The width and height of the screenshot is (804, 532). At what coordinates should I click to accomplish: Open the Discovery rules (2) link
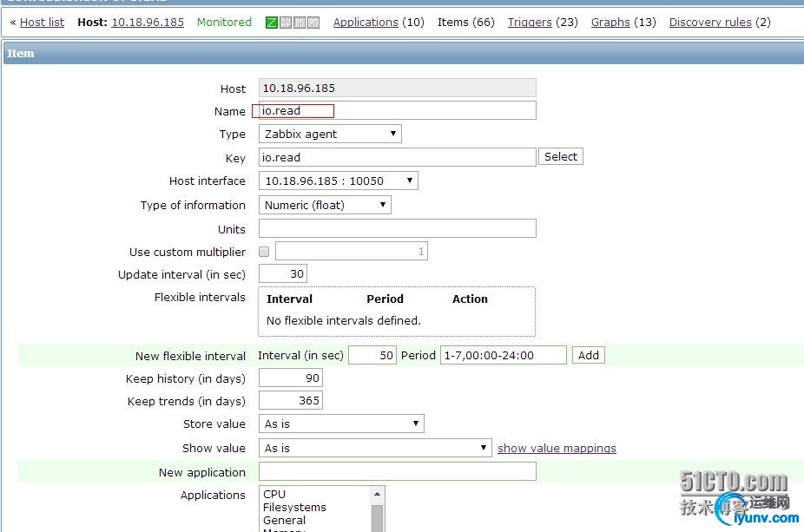pos(710,23)
